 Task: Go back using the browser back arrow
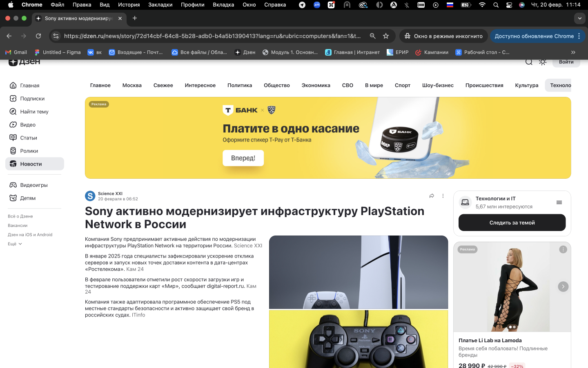click(9, 36)
